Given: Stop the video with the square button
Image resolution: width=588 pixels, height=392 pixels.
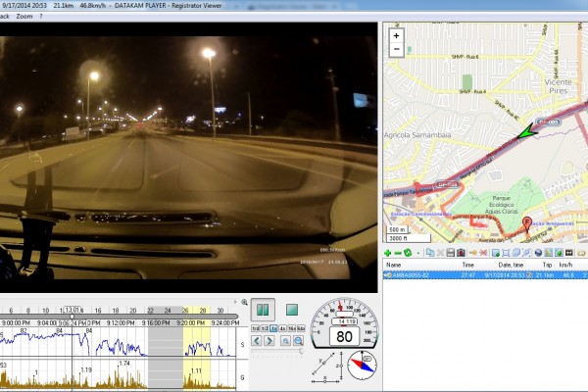Looking at the screenshot, I should [292, 310].
